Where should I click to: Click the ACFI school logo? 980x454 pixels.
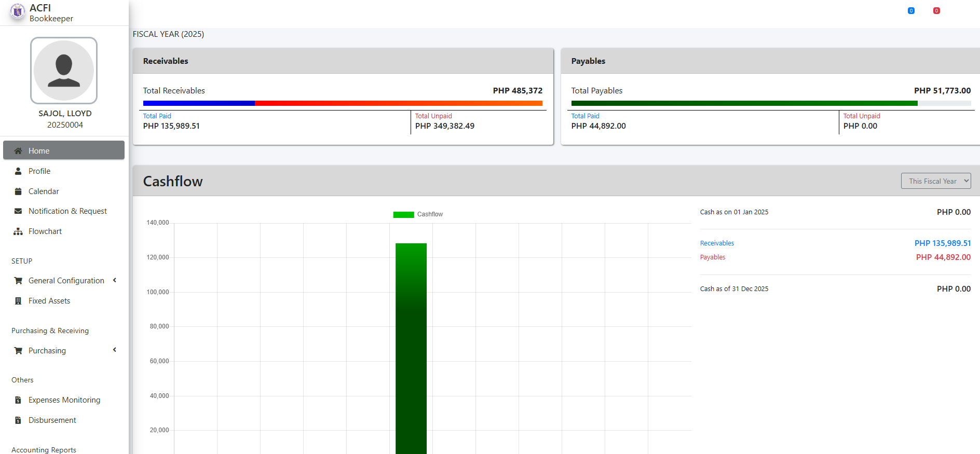click(x=18, y=11)
